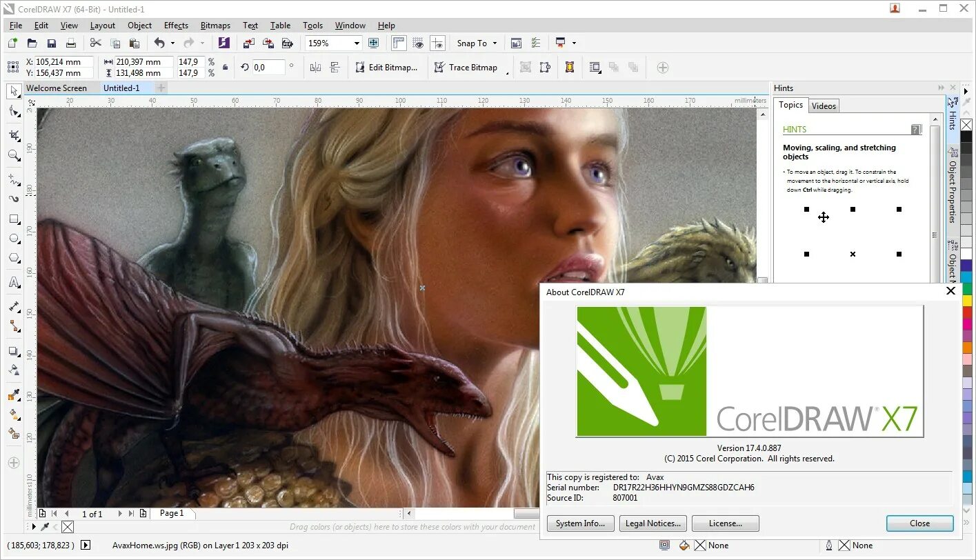Viewport: 976px width, 560px height.
Task: Pick the magenta swatch in the color palette
Action: [x=967, y=323]
